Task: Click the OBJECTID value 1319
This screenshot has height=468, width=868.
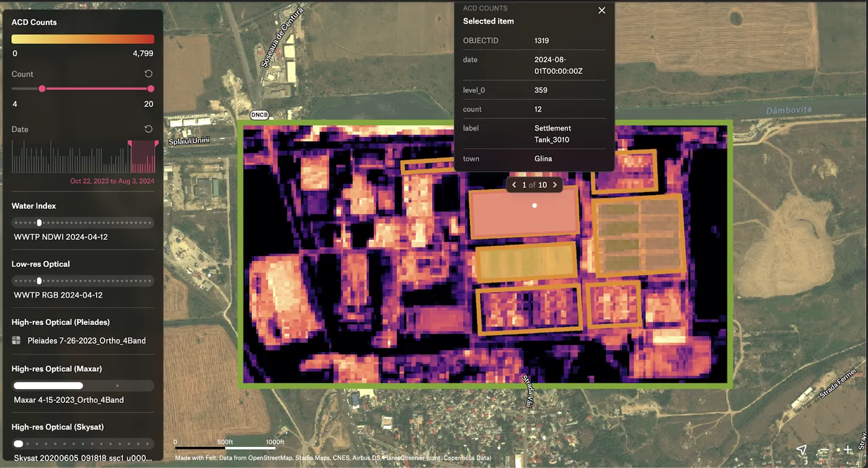Action: (x=542, y=40)
